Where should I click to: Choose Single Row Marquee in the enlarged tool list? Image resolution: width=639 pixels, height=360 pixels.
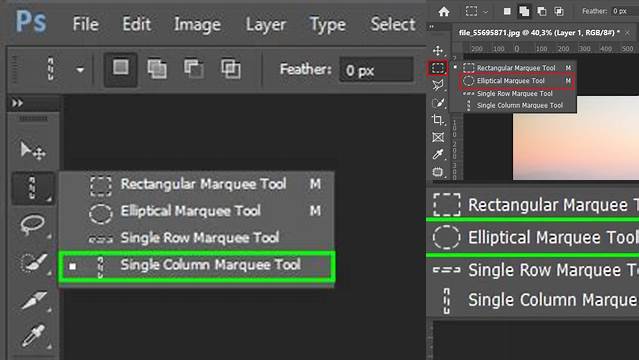[x=533, y=270]
